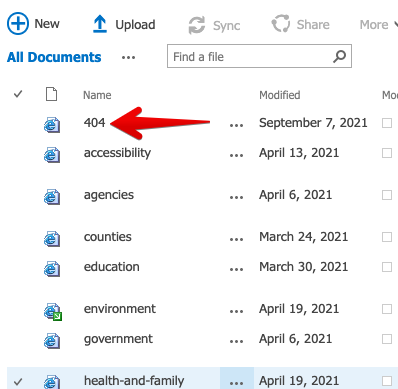Tick the checkbox in the education row

tap(387, 267)
